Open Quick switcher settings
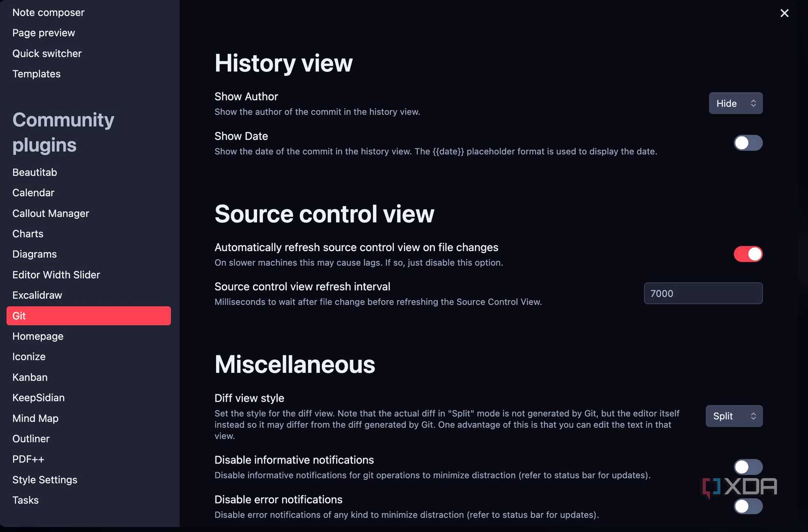Viewport: 808px width, 532px height. (47, 53)
